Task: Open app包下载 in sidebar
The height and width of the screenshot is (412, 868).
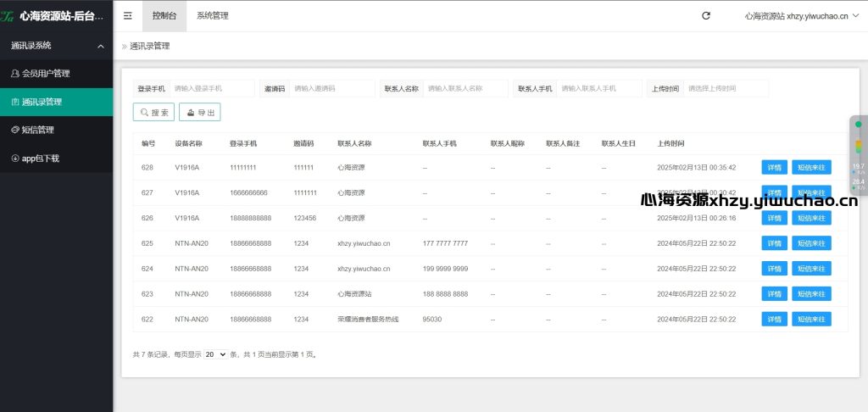Action: tap(57, 159)
